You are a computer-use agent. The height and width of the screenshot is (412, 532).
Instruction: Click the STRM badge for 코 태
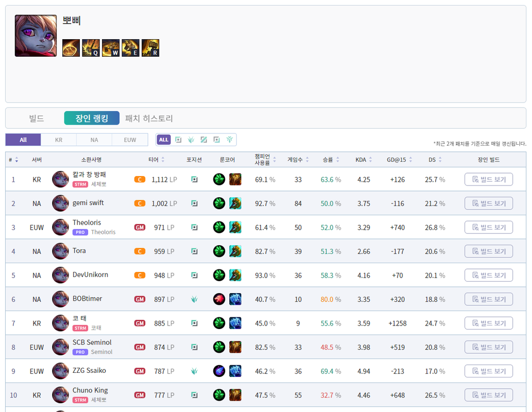(x=80, y=328)
